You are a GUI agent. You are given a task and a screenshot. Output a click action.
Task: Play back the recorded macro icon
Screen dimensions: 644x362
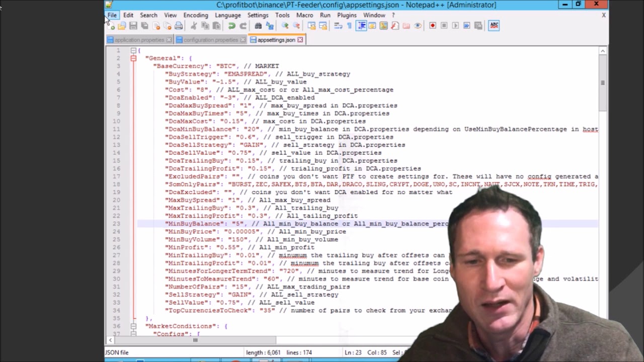[x=455, y=26]
